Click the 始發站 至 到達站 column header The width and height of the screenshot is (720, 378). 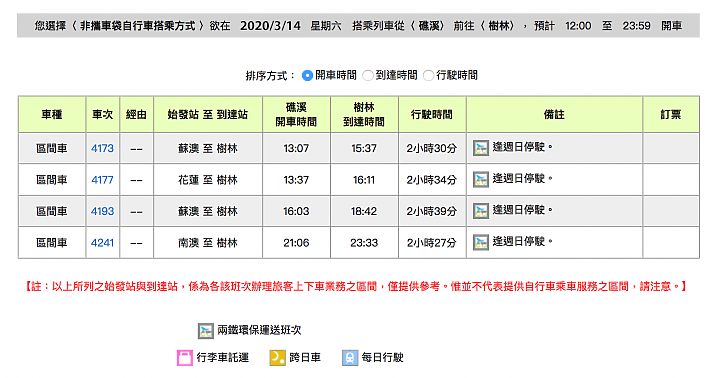[x=208, y=114]
